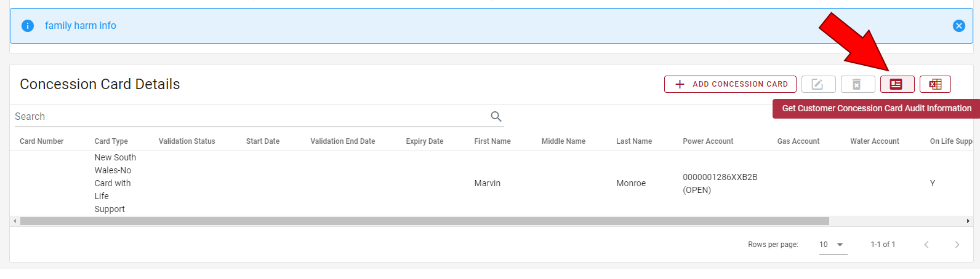
Task: Sort by Expiry Date column header
Action: (424, 141)
